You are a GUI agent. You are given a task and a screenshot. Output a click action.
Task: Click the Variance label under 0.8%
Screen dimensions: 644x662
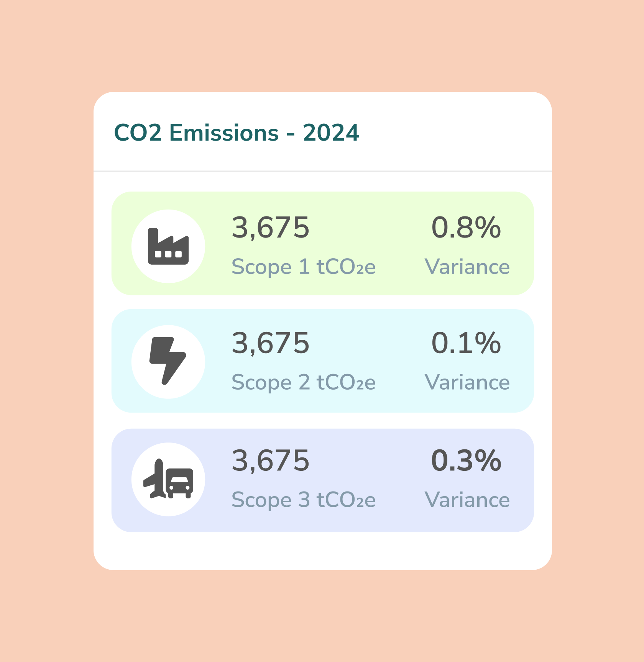pos(467,267)
